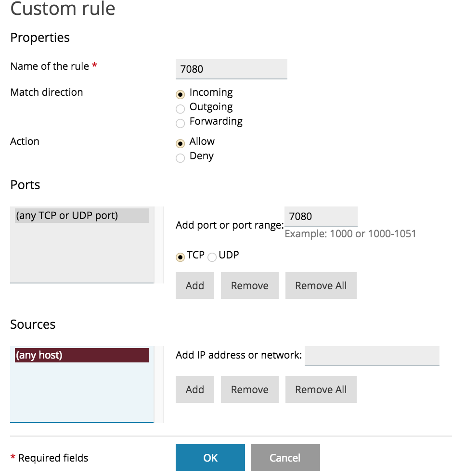Select '(any host)' in Sources list
The width and height of the screenshot is (452, 476).
tap(81, 355)
